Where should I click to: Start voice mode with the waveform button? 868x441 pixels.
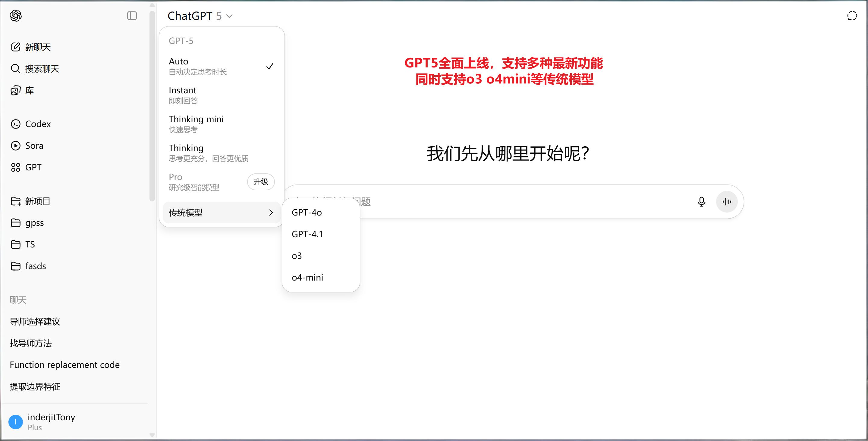pos(726,202)
